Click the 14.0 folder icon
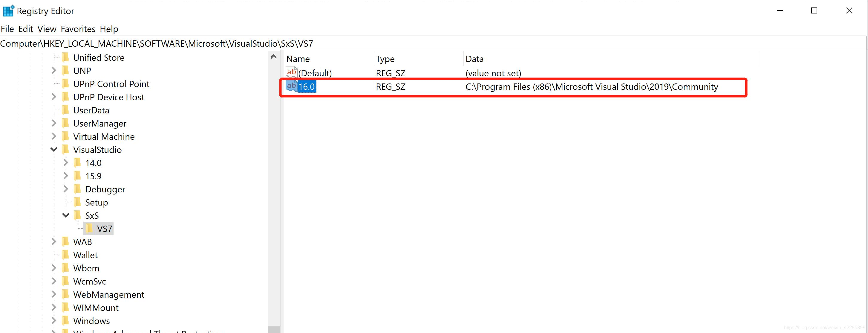 coord(77,163)
